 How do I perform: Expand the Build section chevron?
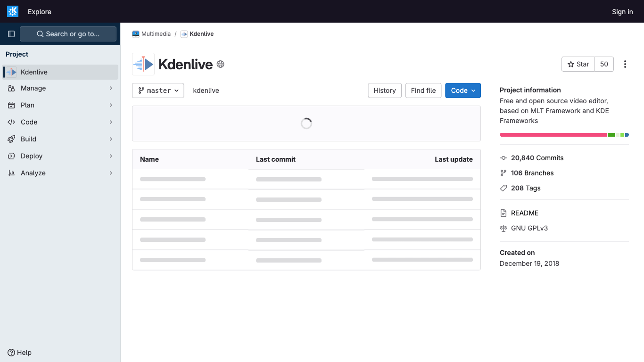(x=111, y=139)
